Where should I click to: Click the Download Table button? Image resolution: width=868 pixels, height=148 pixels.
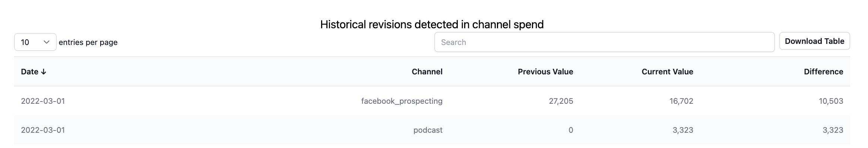tap(814, 41)
